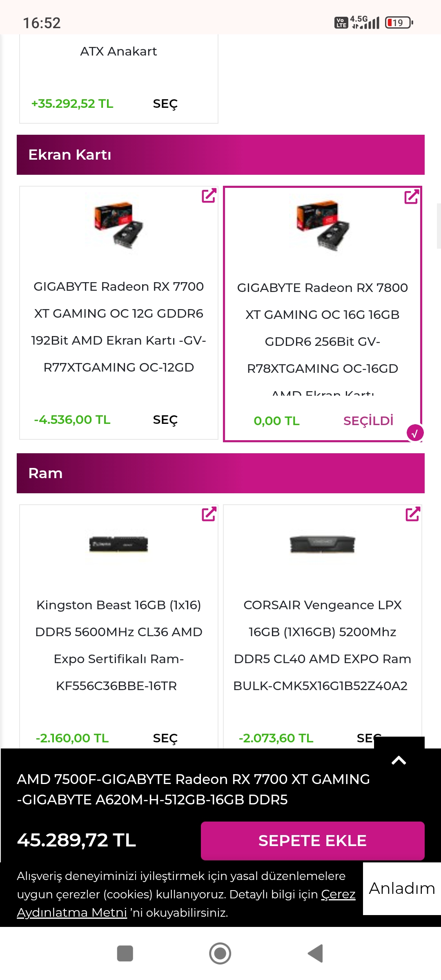Expand the summary bar with up chevron
441x980 pixels.
pos(399,760)
